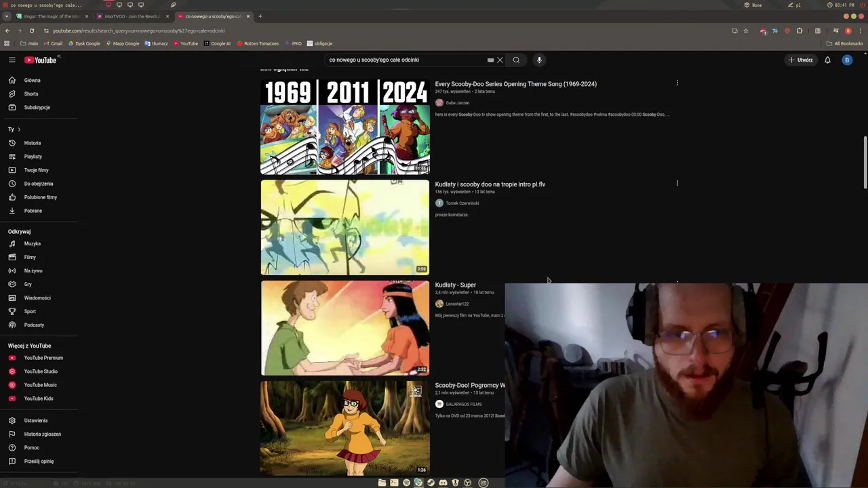This screenshot has height=488, width=868.
Task: Click the page vertical scrollbar
Action: tap(865, 163)
